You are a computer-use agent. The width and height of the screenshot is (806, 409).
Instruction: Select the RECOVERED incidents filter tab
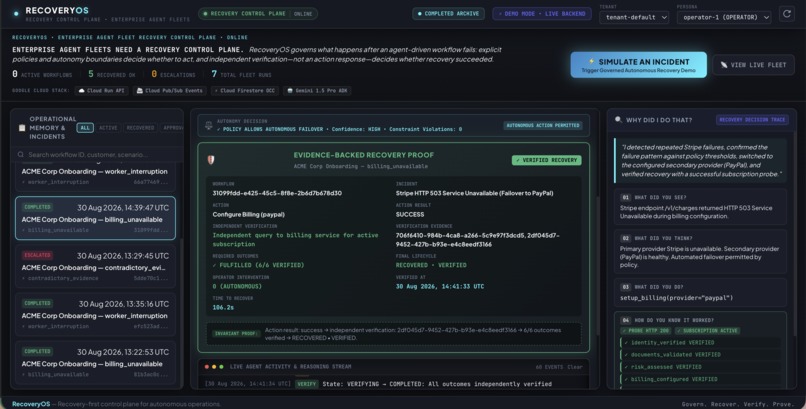tap(140, 127)
